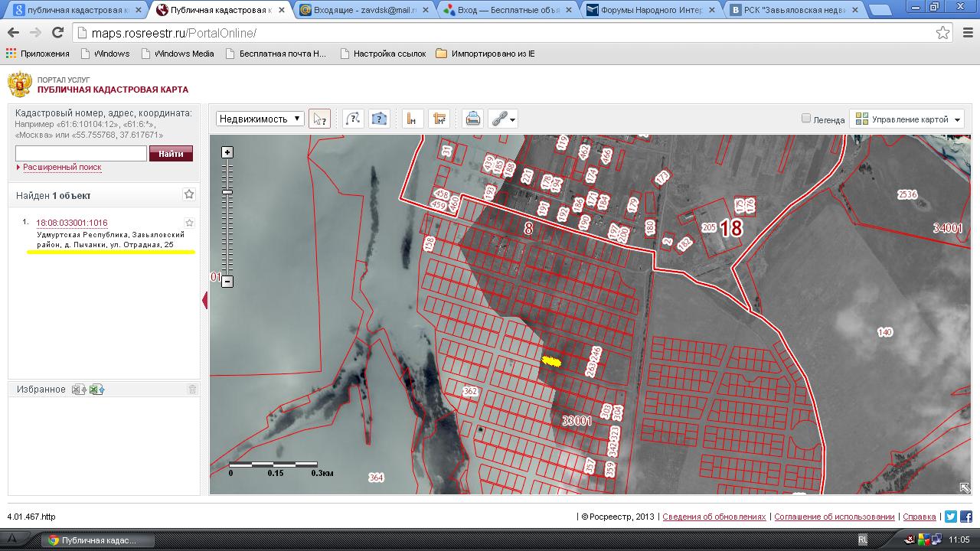Viewport: 980px width, 551px height.
Task: Open the Импортировано из IE folder
Action: pos(485,54)
